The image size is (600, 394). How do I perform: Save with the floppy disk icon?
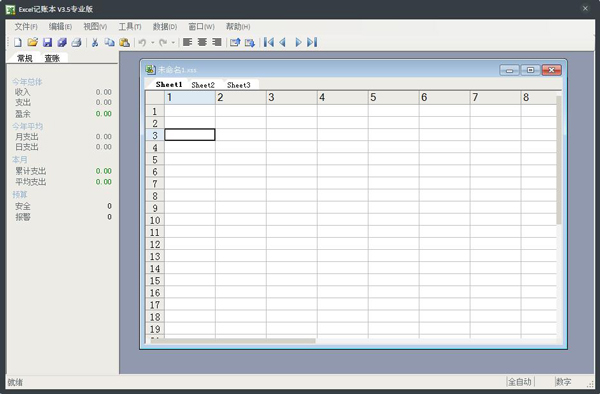click(x=47, y=42)
